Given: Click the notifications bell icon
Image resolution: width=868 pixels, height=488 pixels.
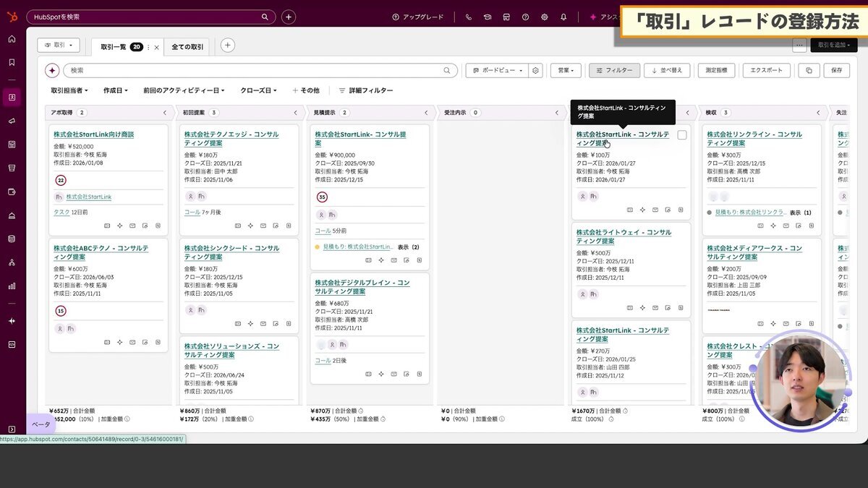Looking at the screenshot, I should point(563,16).
